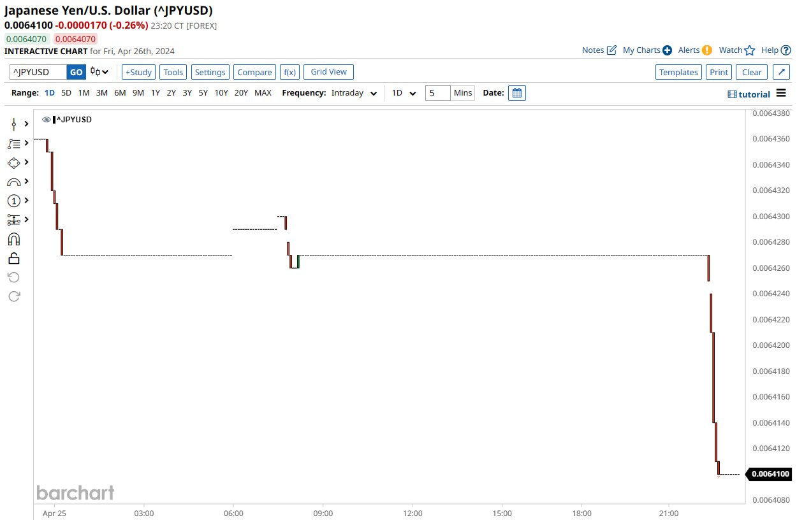Toggle ^JPYUSD series visibility eye

click(x=47, y=120)
